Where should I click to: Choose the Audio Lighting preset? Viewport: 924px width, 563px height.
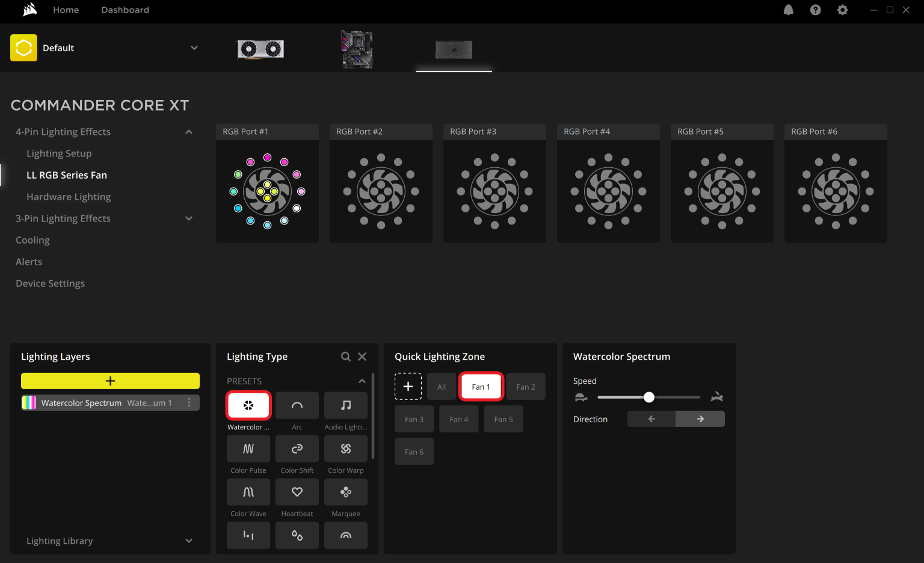[346, 405]
